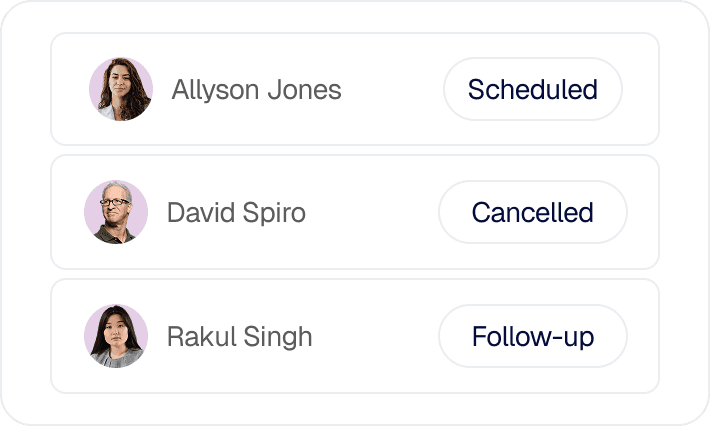
Task: Open the status dropdown for Allyson Jones
Action: pos(532,89)
